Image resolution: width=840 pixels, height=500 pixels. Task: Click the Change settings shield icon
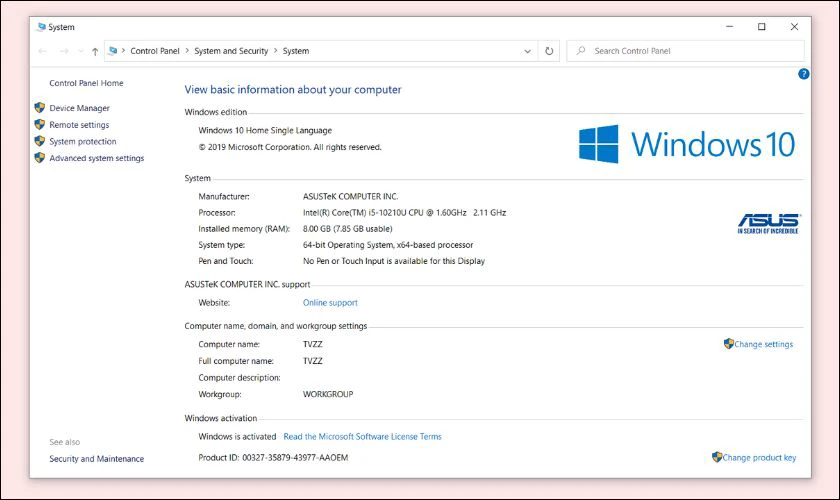(x=729, y=344)
